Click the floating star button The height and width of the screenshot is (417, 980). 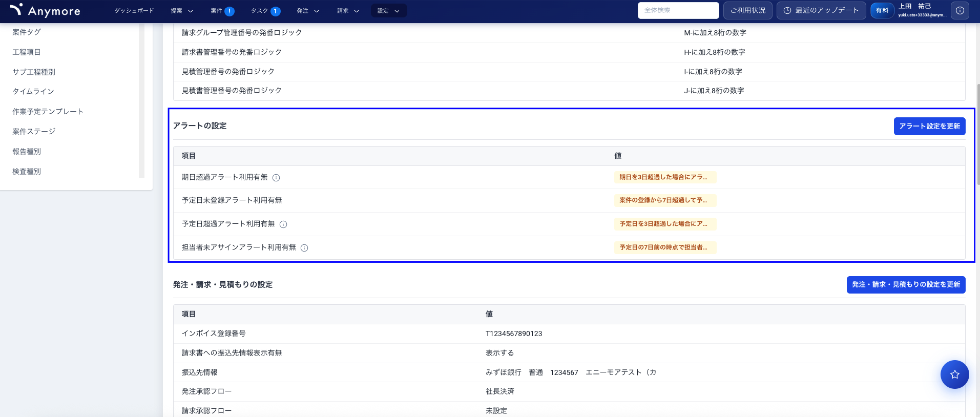click(954, 374)
